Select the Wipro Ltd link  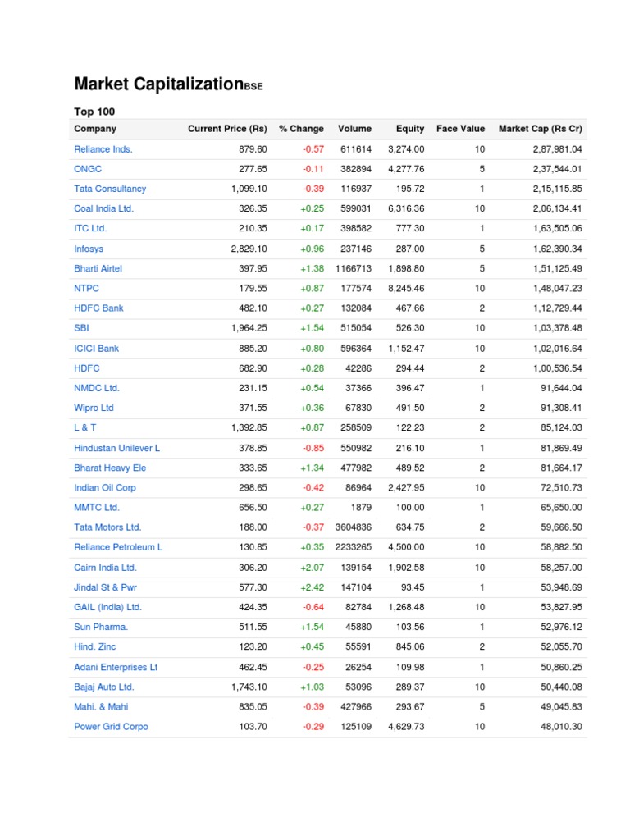coord(94,409)
